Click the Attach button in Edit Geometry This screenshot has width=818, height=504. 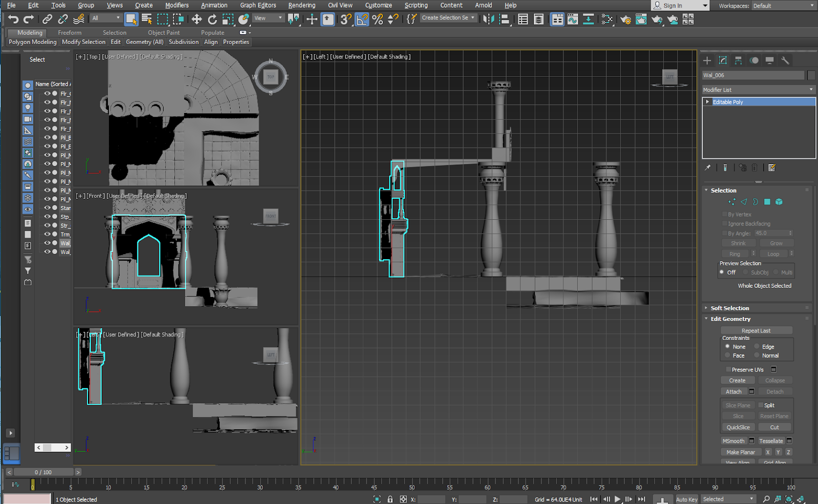point(734,391)
